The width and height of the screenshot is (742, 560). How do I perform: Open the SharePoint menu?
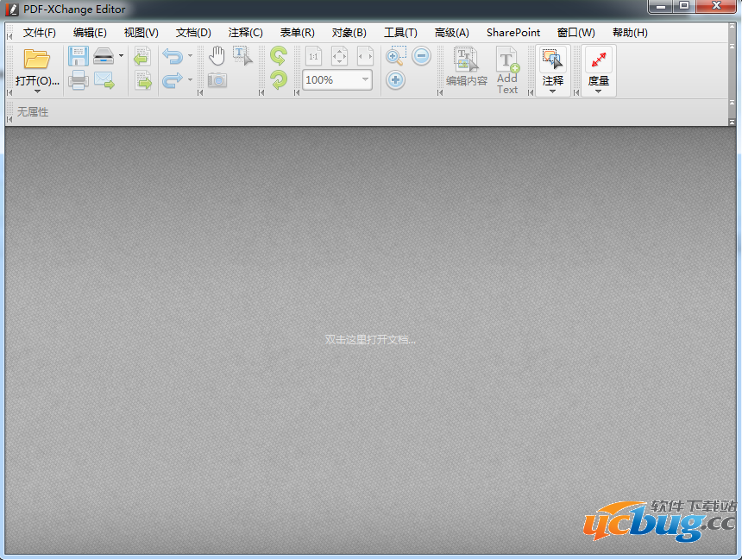(x=512, y=32)
